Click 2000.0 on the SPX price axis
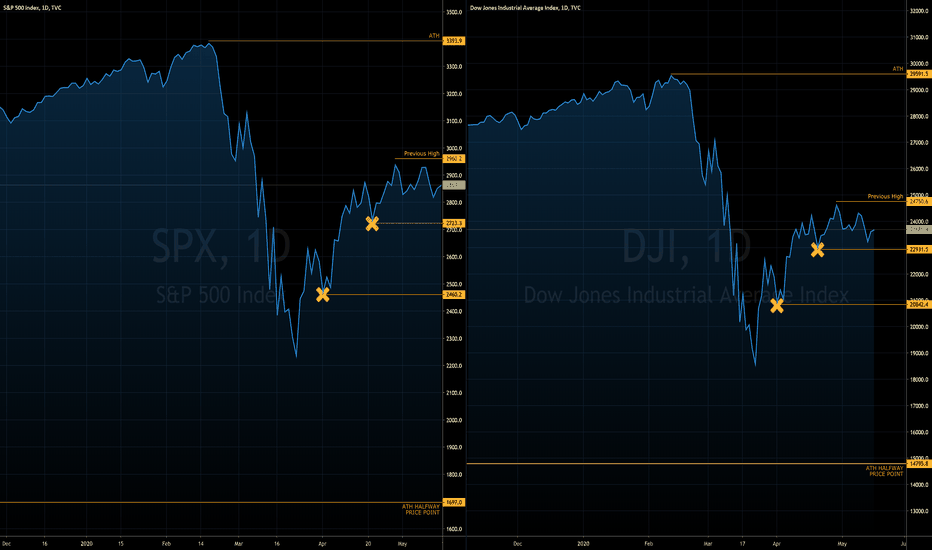 [x=454, y=420]
